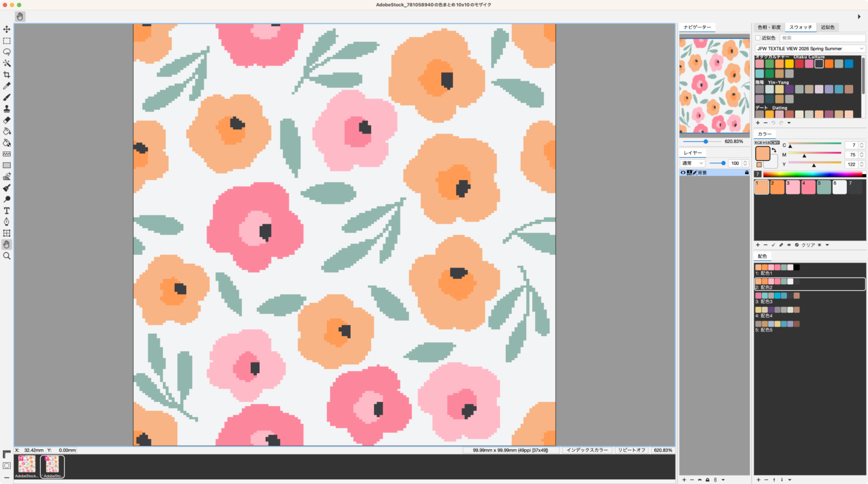Select the Zoom magnifier tool
Viewport: 868px width, 484px height.
[7, 255]
